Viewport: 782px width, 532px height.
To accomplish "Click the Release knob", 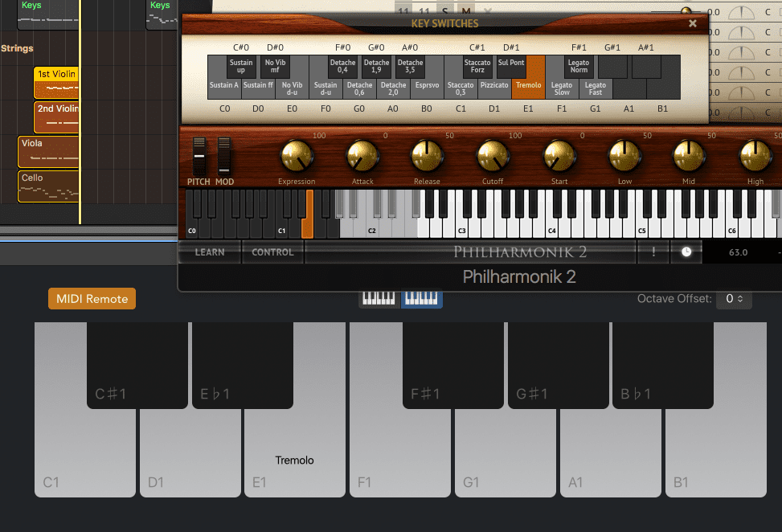I will pos(427,156).
